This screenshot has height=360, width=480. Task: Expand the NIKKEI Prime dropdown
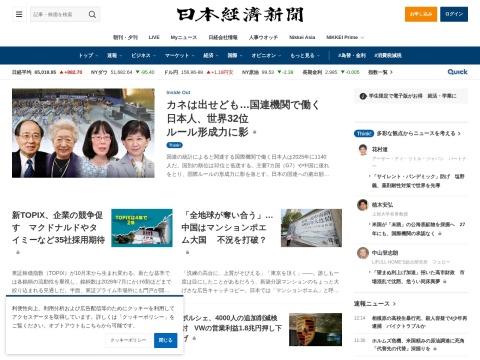tap(345, 37)
